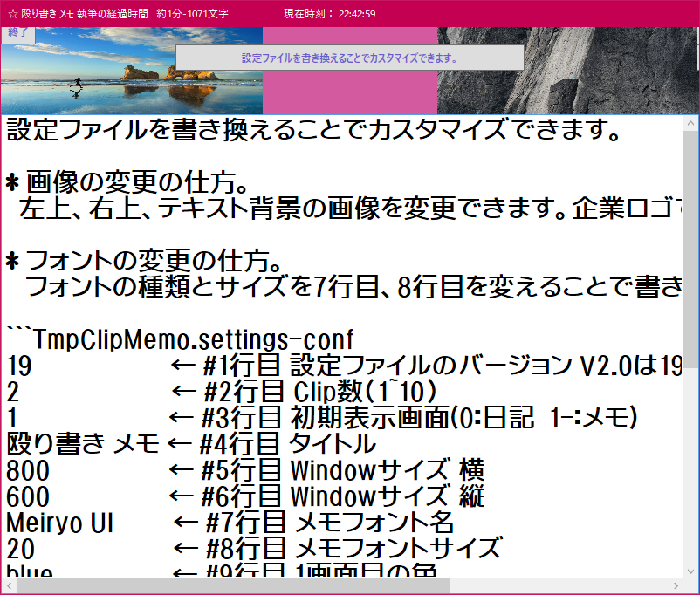Viewport: 700px width, 595px height.
Task: Click the value 20 on the font size row
Action: (21, 549)
